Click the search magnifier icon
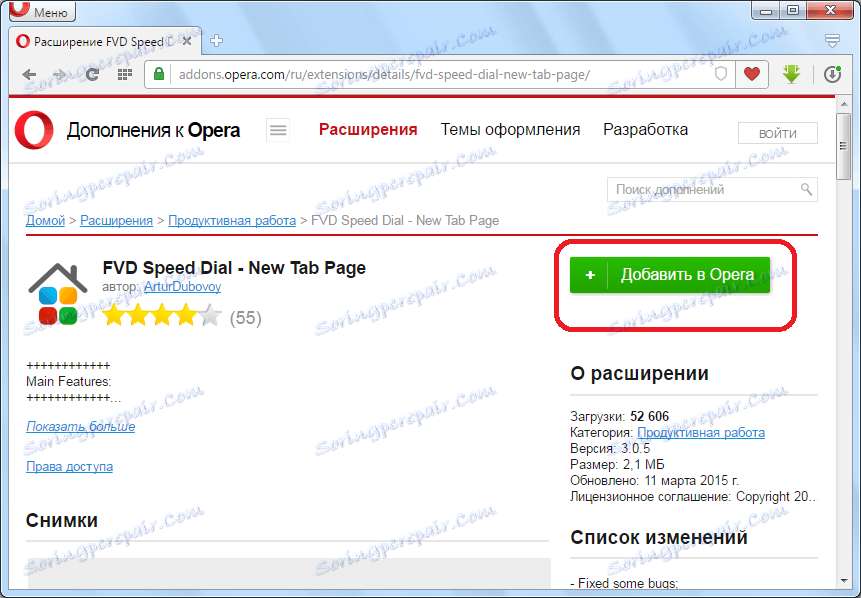The image size is (861, 598). 806,189
